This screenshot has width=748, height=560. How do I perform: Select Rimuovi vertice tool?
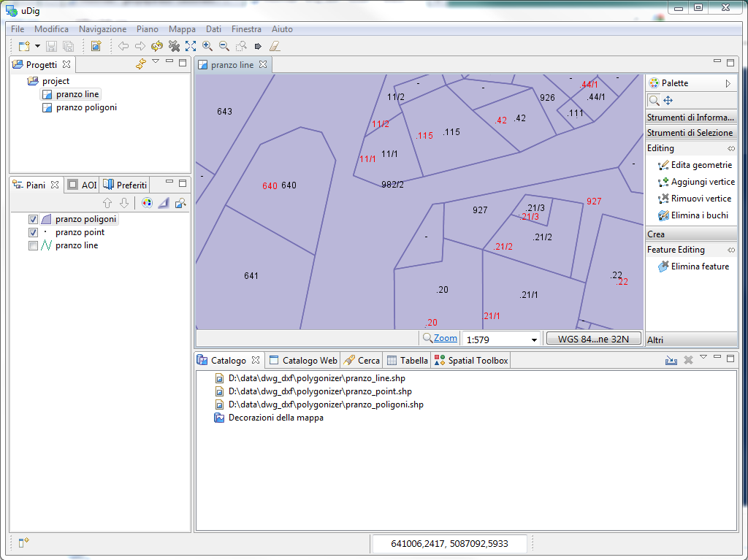tap(694, 199)
